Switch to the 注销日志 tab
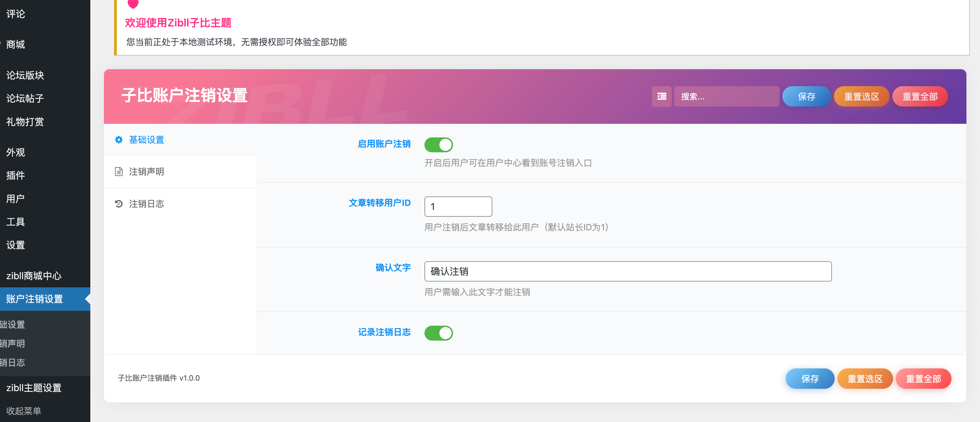 tap(146, 204)
